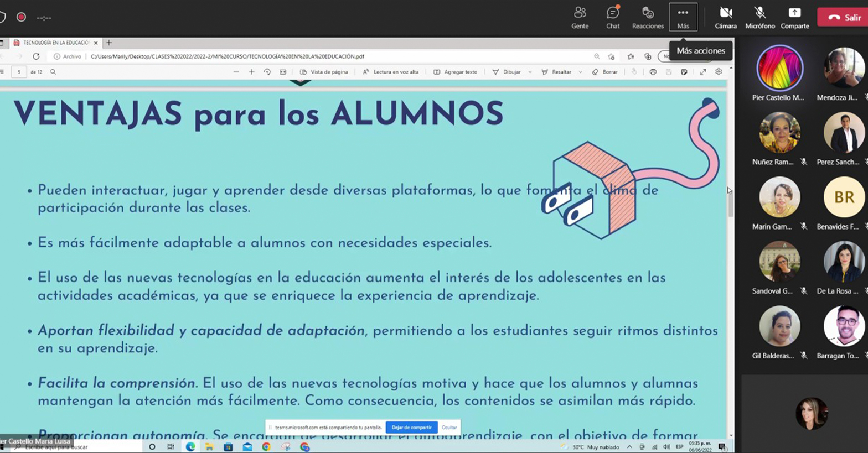
Task: Select the Agregar texto tool
Action: coord(455,72)
